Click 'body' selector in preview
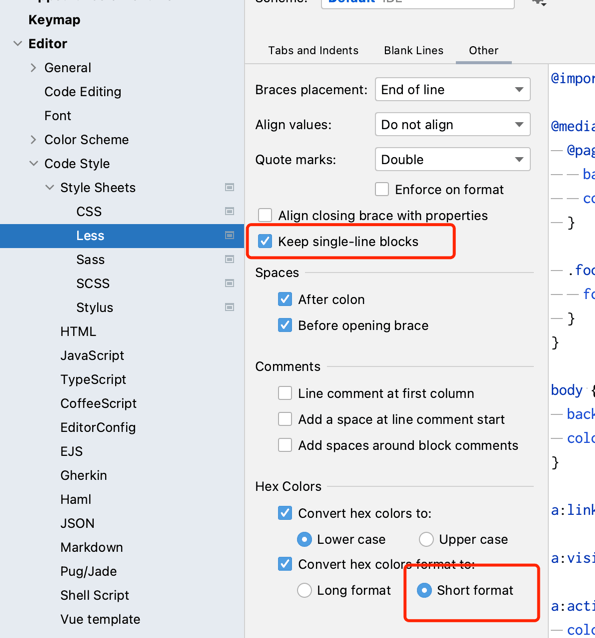The width and height of the screenshot is (595, 638). click(x=567, y=390)
